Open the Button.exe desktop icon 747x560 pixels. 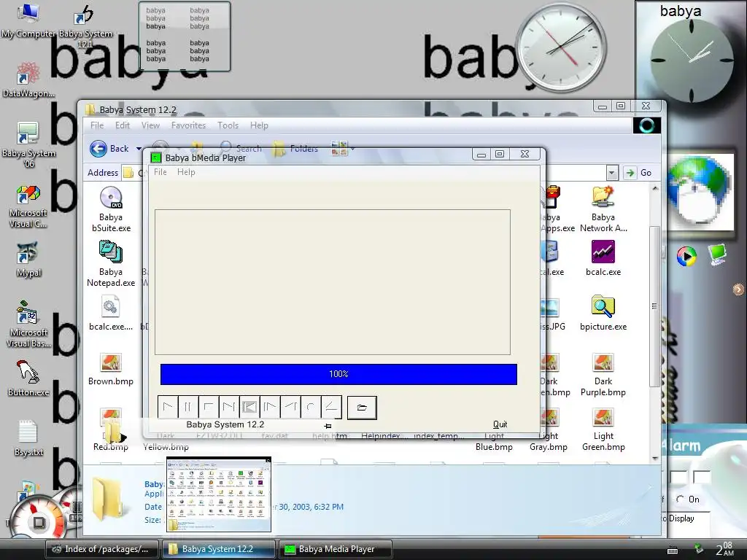[x=28, y=378]
